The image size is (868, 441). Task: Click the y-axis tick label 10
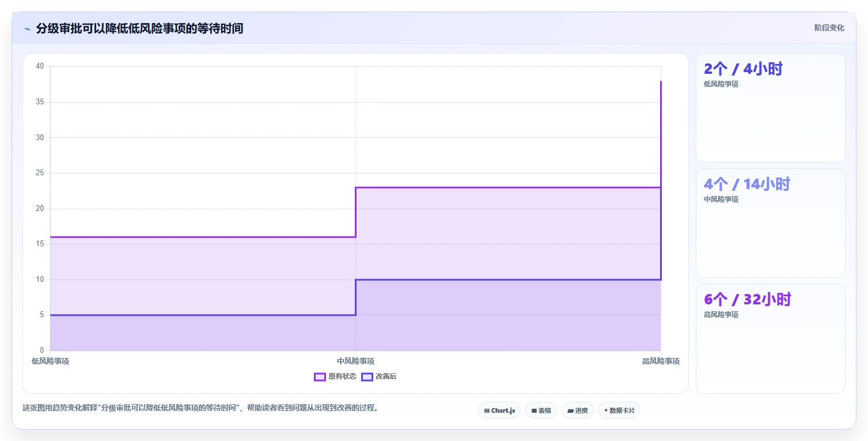(x=40, y=280)
